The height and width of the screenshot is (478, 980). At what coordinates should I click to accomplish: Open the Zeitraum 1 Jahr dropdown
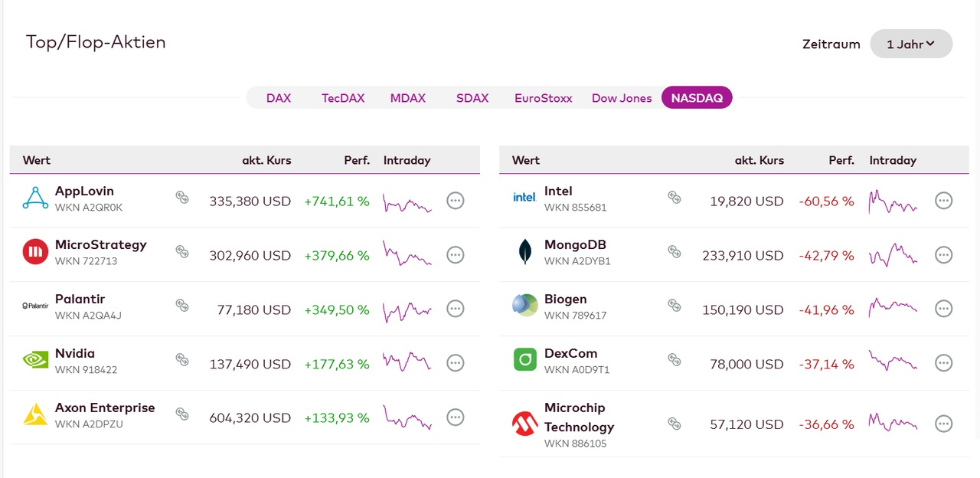pyautogui.click(x=911, y=44)
